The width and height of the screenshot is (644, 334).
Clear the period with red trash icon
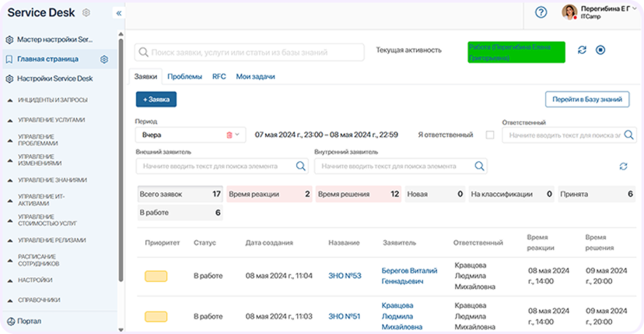[x=229, y=135]
